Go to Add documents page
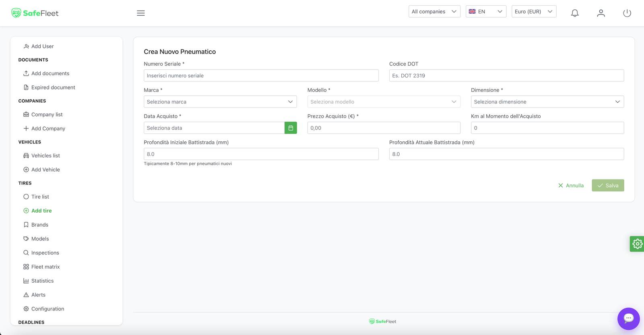The height and width of the screenshot is (335, 644). pos(50,73)
